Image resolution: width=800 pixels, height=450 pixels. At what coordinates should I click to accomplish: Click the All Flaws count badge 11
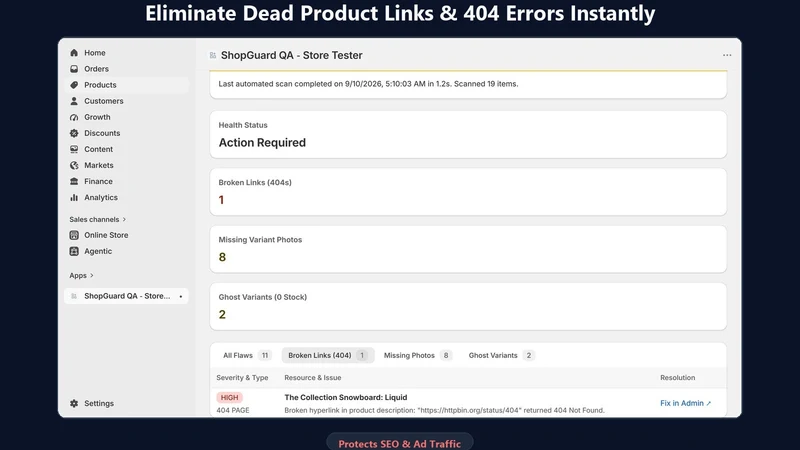pyautogui.click(x=265, y=355)
